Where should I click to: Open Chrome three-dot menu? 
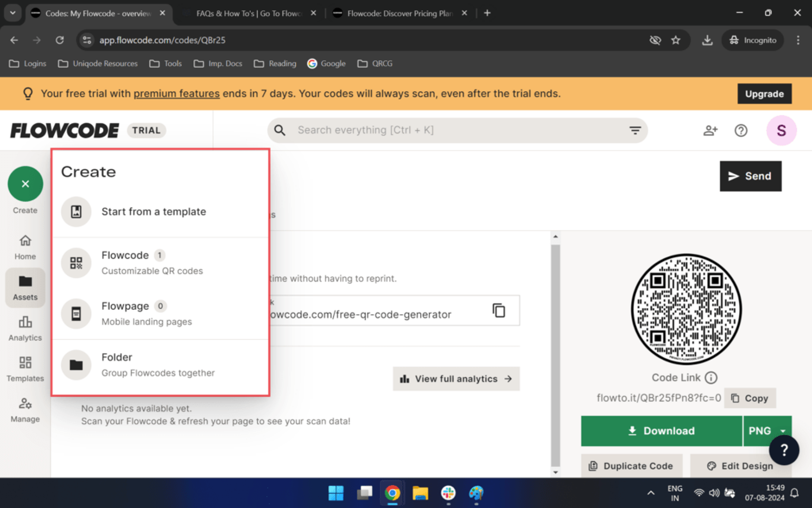click(x=798, y=40)
